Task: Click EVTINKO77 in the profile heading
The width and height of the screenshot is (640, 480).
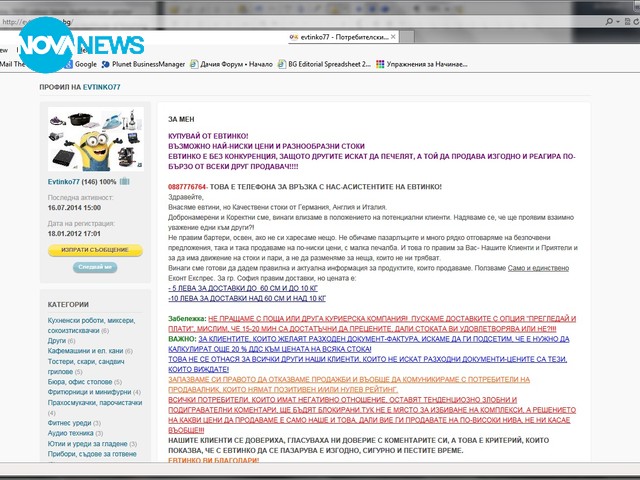Action: click(101, 87)
